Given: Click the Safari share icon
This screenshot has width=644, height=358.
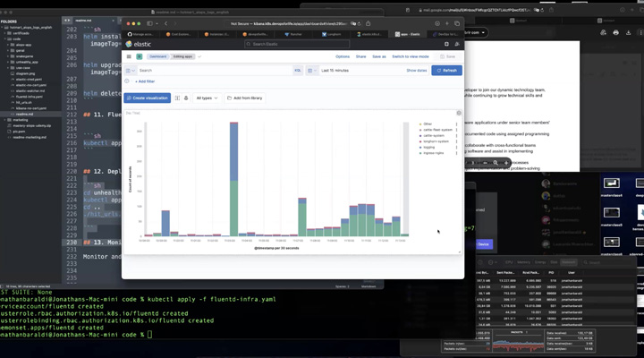Looking at the screenshot, I should [x=368, y=23].
